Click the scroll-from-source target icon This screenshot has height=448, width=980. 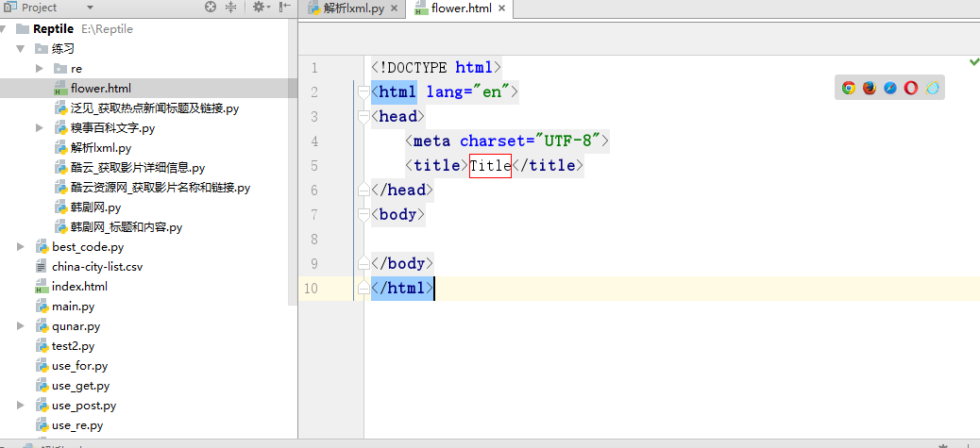click(x=211, y=8)
